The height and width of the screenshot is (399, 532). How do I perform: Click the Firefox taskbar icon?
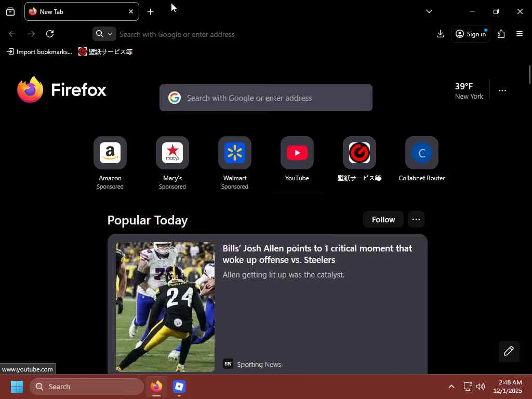point(156,387)
